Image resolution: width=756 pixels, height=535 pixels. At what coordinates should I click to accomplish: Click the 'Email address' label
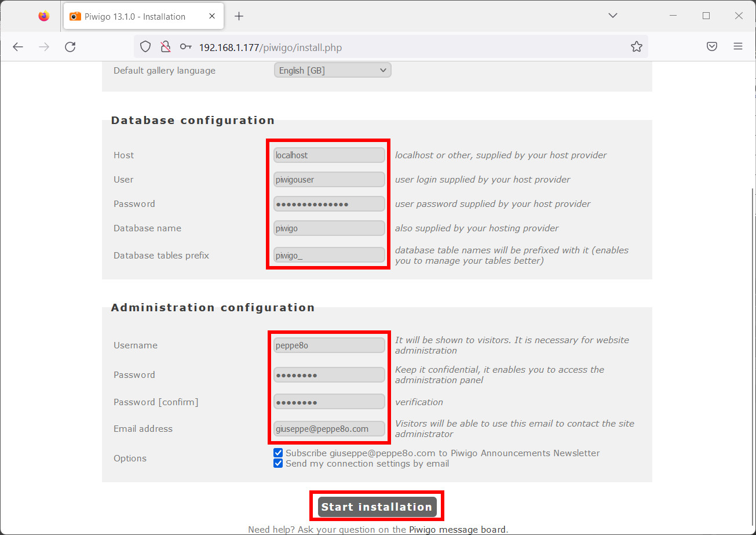(x=143, y=429)
